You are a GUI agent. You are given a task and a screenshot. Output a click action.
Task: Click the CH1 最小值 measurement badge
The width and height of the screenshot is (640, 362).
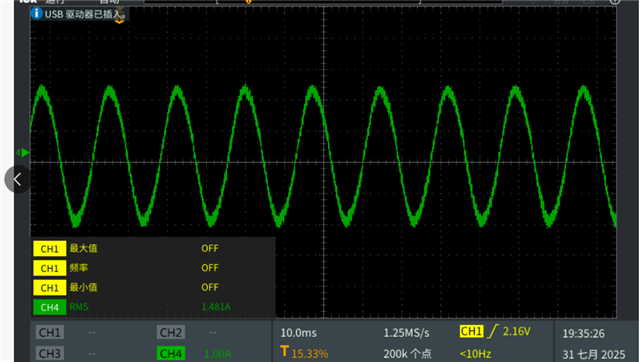tap(50, 288)
